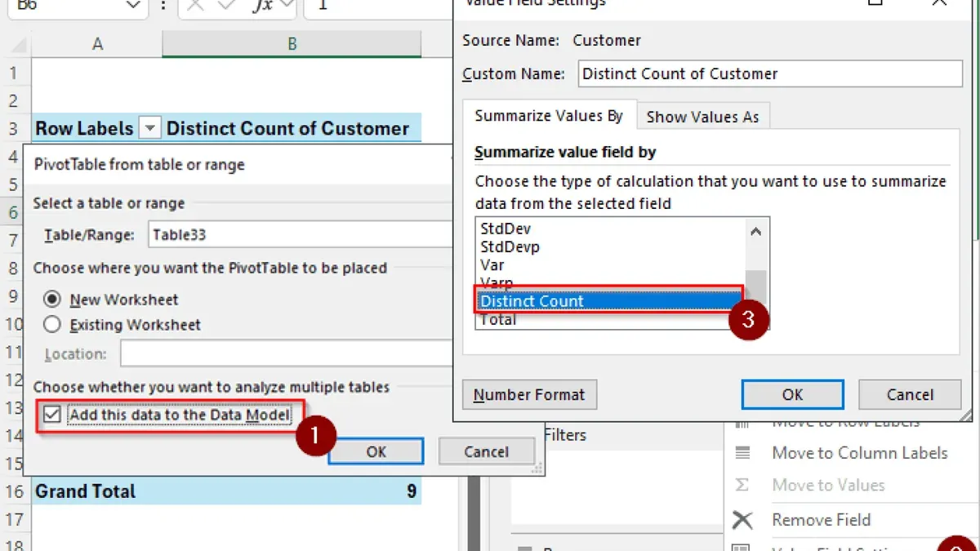Select row 3 header
Image resolution: width=980 pixels, height=551 pixels.
pyautogui.click(x=14, y=129)
